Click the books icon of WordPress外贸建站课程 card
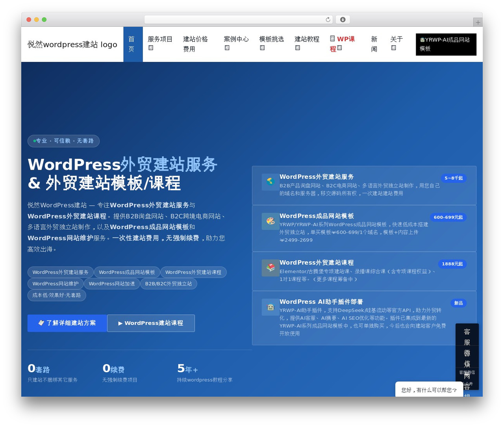Viewport: 504px width, 427px height. (270, 267)
